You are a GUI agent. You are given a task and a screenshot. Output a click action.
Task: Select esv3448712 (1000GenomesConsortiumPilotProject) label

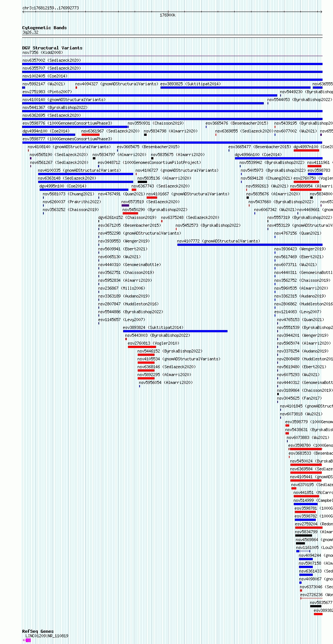[x=149, y=163]
